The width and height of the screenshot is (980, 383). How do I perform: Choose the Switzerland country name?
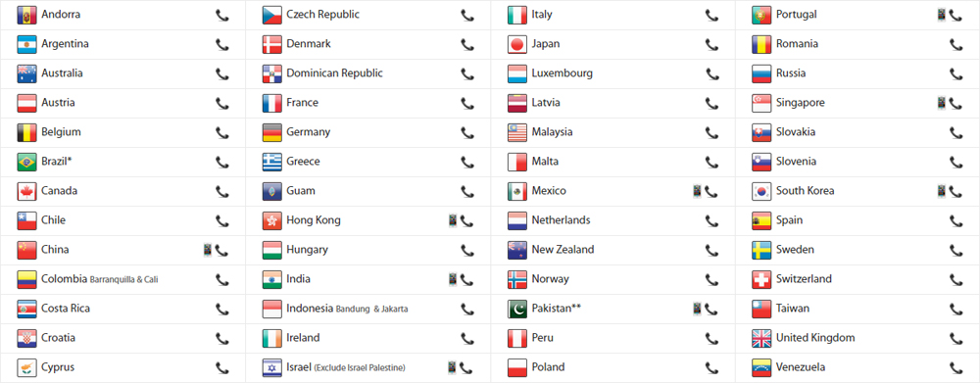(804, 278)
